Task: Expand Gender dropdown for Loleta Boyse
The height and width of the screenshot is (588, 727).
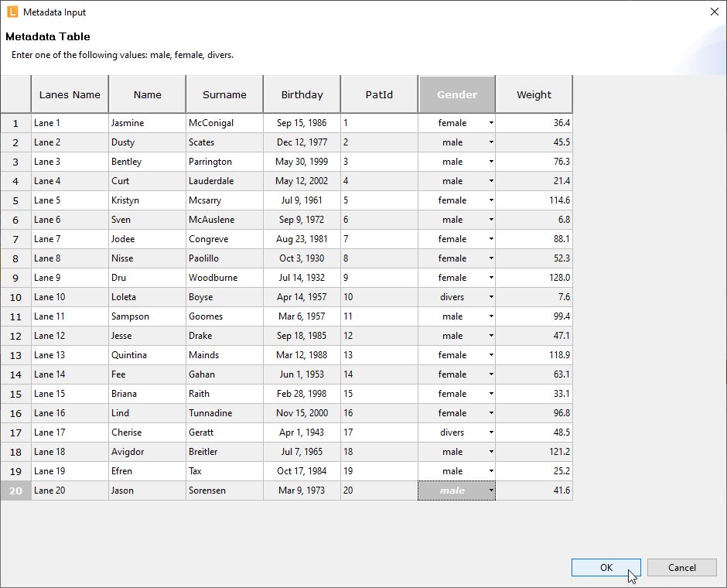Action: point(490,297)
